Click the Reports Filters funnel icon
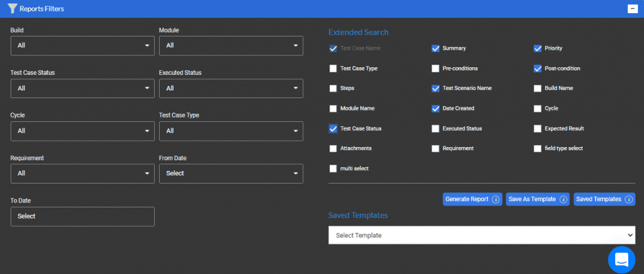This screenshot has width=644, height=274. (x=13, y=9)
